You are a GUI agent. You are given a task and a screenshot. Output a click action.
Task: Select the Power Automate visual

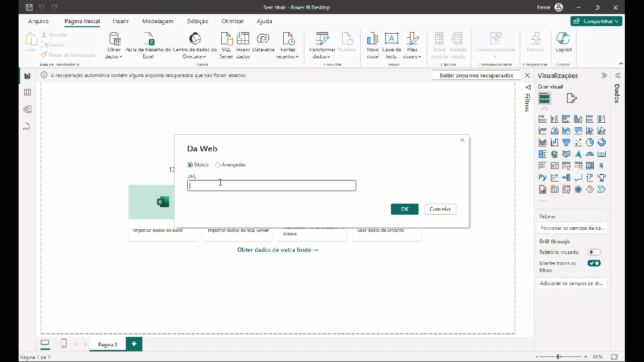(602, 190)
